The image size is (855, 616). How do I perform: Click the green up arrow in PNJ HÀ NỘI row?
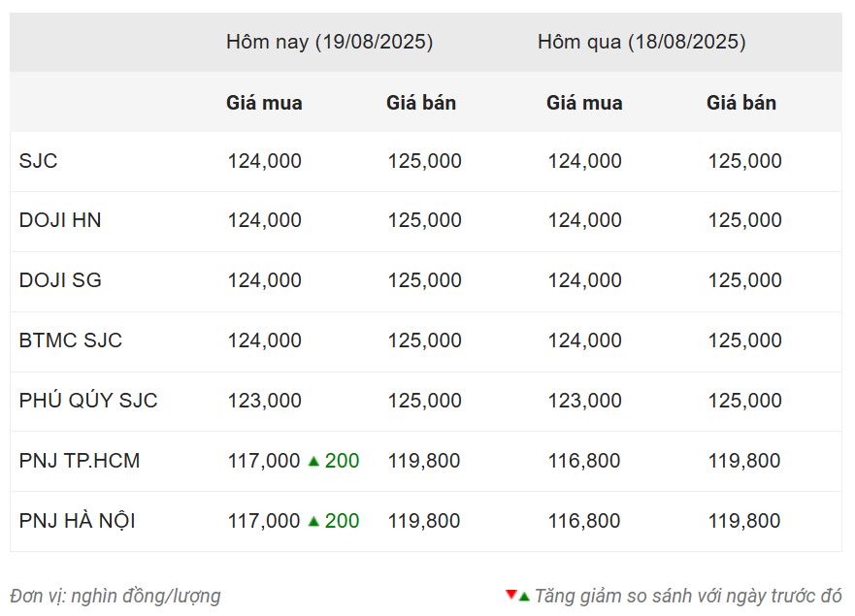[x=313, y=521]
